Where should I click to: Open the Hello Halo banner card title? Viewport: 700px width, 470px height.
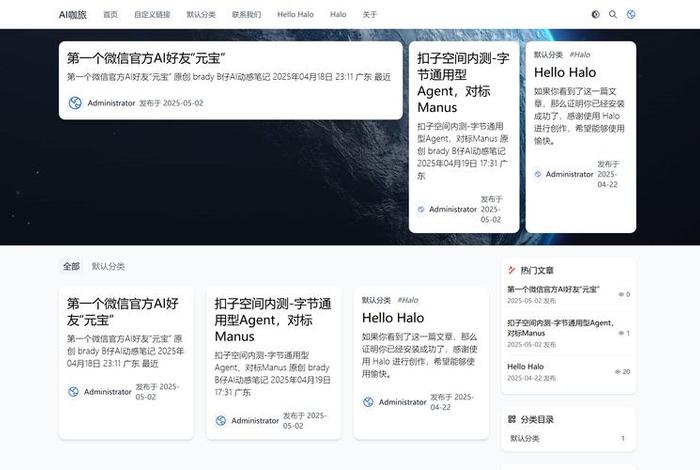pos(565,72)
